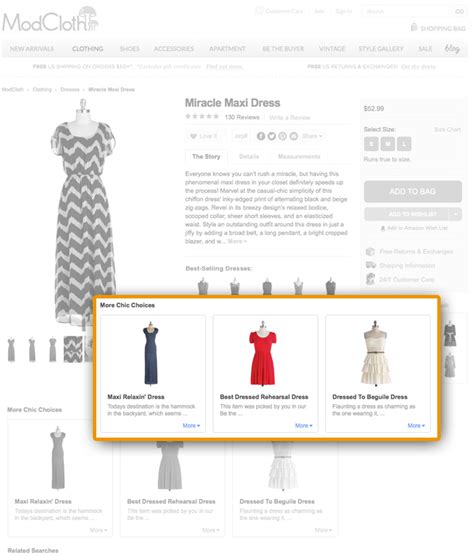Expand More on highlighted Maxi Relaxin' Dress card

[x=191, y=426]
